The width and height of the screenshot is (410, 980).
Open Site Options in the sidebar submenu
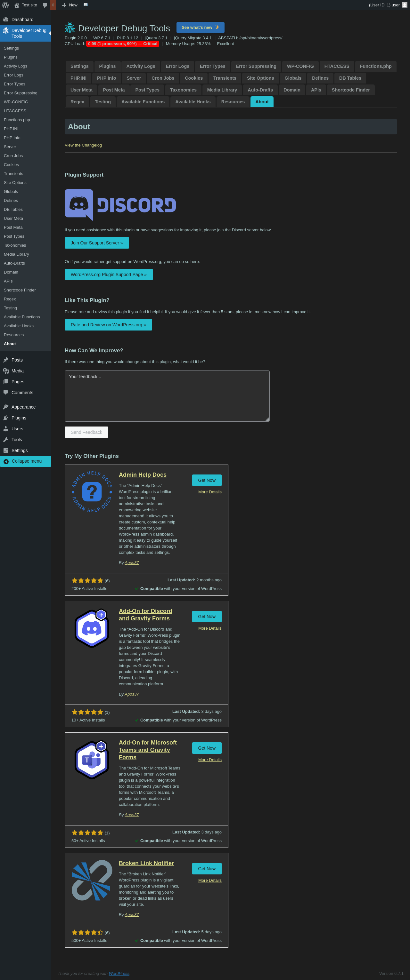click(x=15, y=183)
